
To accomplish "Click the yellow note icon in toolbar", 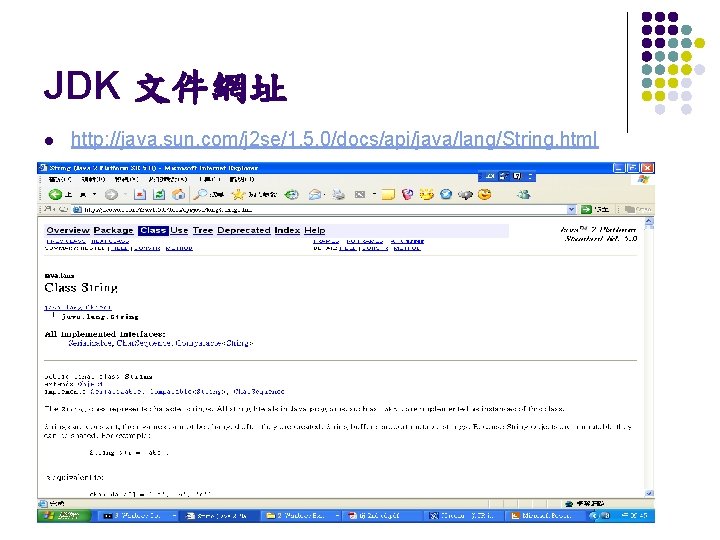I will click(388, 195).
